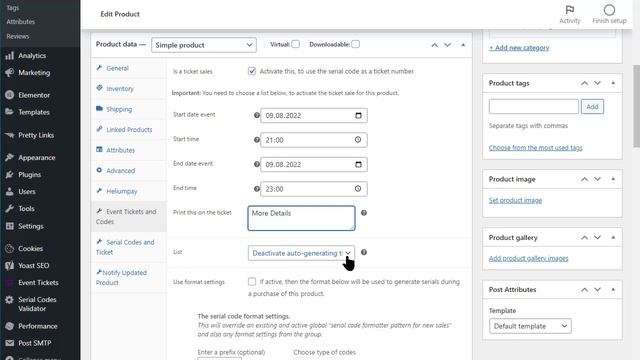Collapse the Product tags panel

click(x=613, y=83)
